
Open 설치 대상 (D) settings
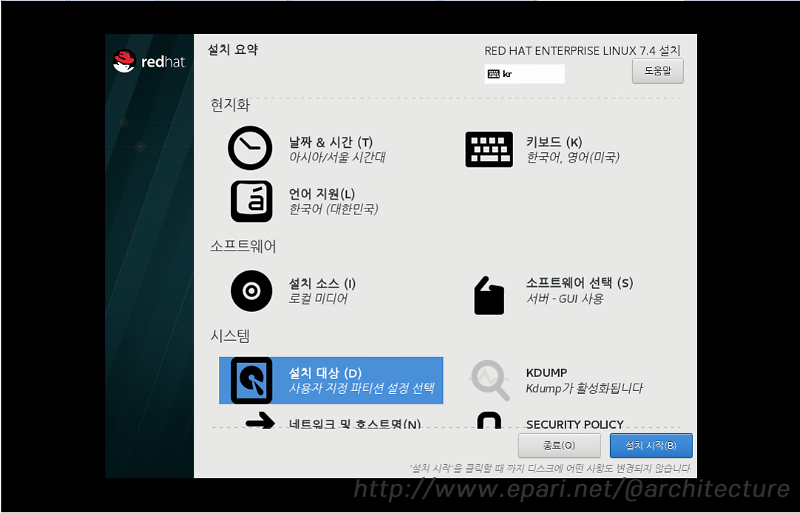[x=325, y=373]
